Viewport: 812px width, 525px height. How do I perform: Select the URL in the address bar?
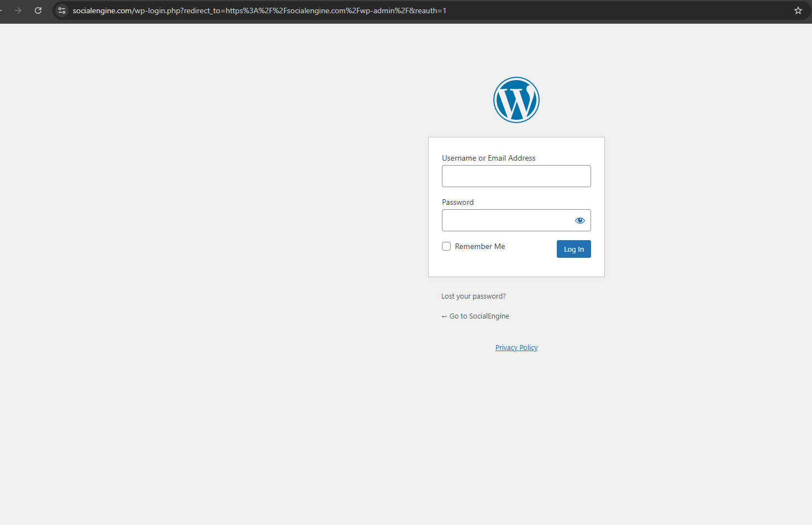coord(260,10)
